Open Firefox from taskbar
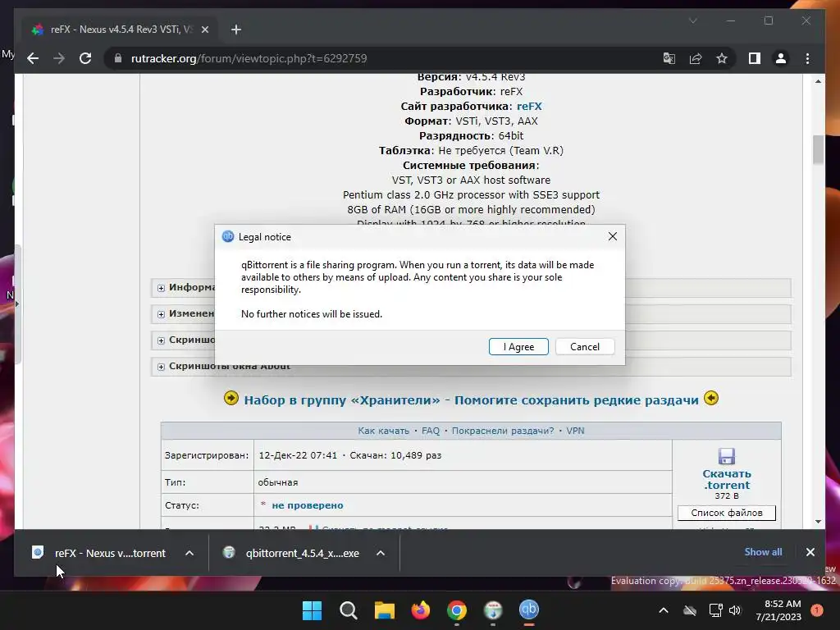The height and width of the screenshot is (630, 840). (x=421, y=610)
